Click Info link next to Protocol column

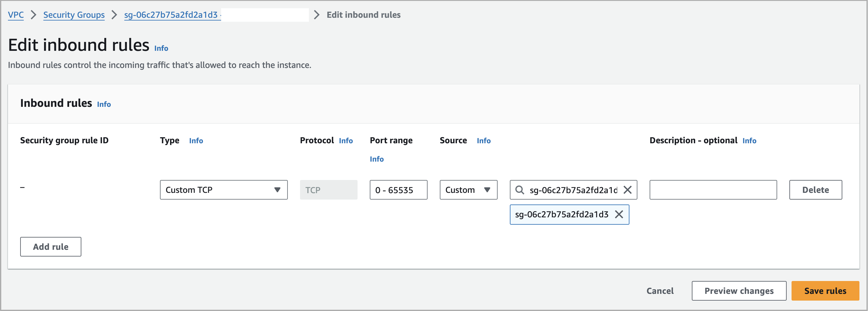coord(346,141)
